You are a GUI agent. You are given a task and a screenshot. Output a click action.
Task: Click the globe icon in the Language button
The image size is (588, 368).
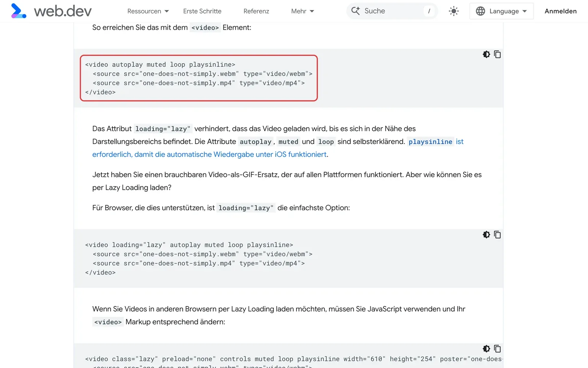click(x=480, y=11)
